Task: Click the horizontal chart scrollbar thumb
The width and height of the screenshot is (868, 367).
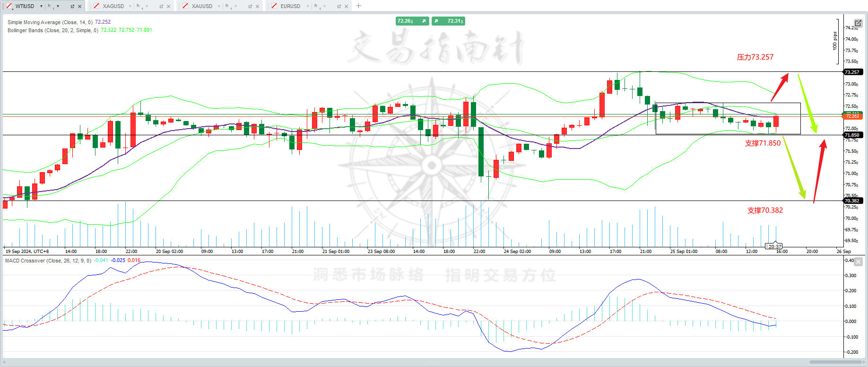Action: pos(834,362)
